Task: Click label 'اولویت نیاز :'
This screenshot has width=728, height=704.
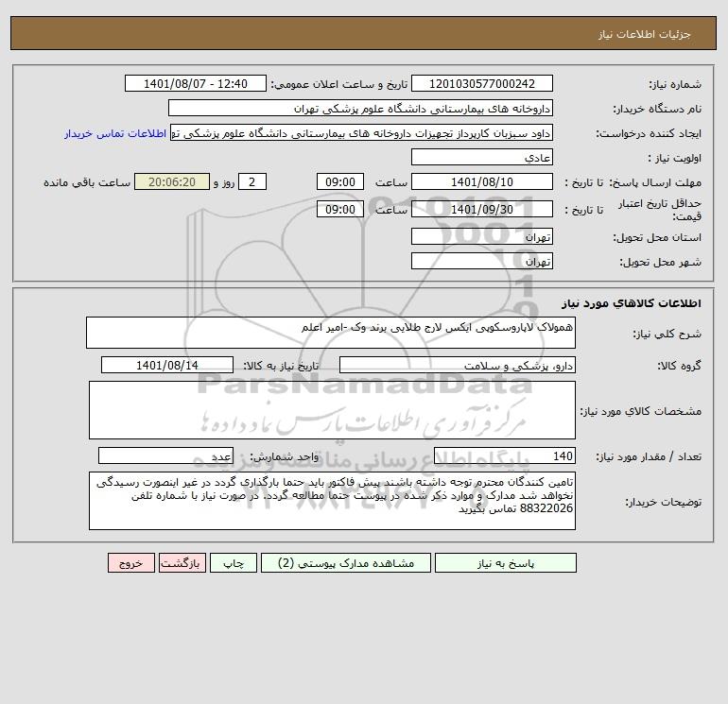Action: pyautogui.click(x=675, y=158)
